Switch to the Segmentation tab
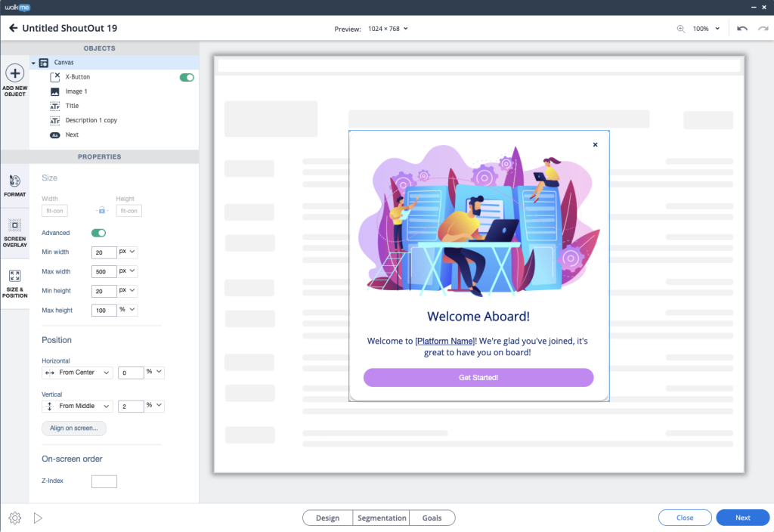774x532 pixels. tap(382, 518)
